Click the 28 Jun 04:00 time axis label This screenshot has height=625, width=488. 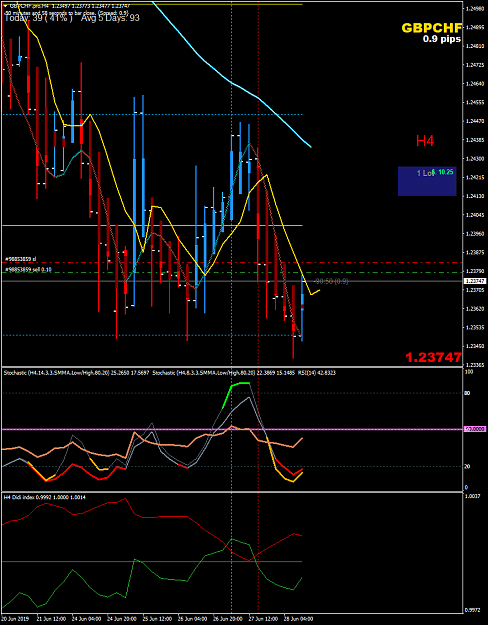click(300, 619)
